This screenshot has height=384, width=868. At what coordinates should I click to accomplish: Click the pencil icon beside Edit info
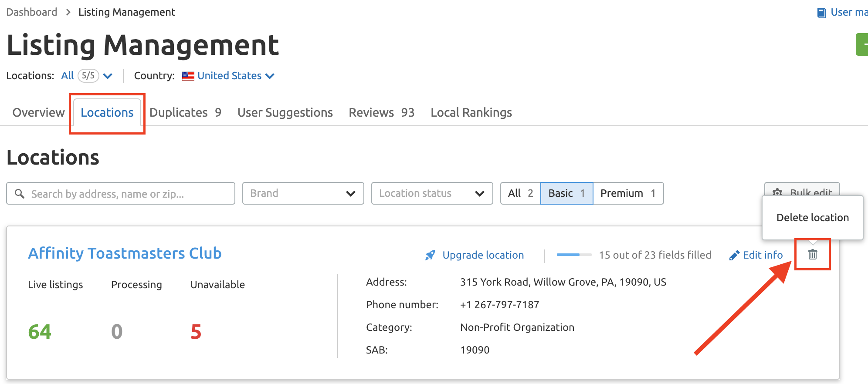click(734, 255)
